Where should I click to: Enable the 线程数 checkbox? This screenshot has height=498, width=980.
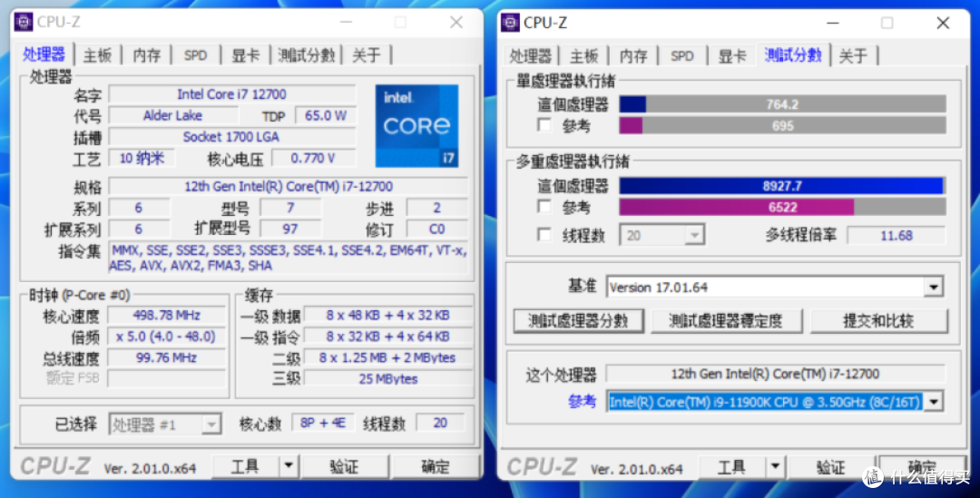(x=544, y=235)
